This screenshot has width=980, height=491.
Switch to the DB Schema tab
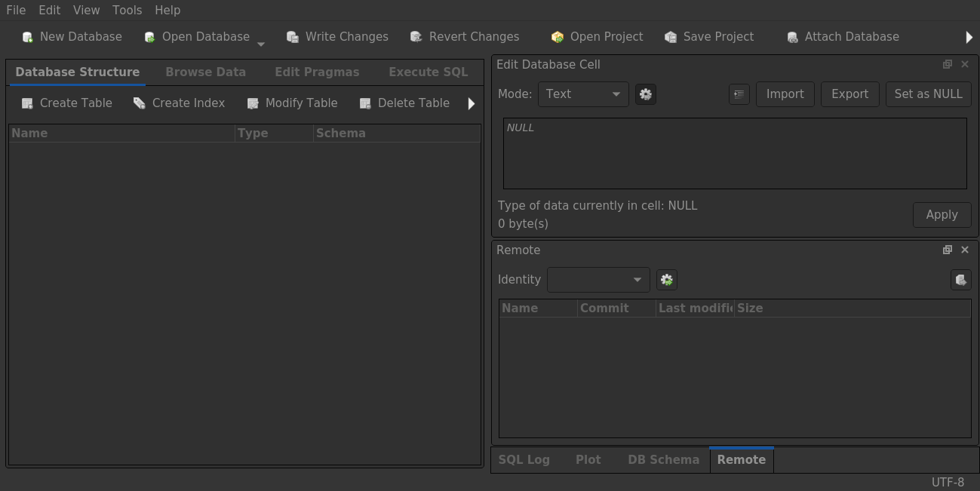664,460
